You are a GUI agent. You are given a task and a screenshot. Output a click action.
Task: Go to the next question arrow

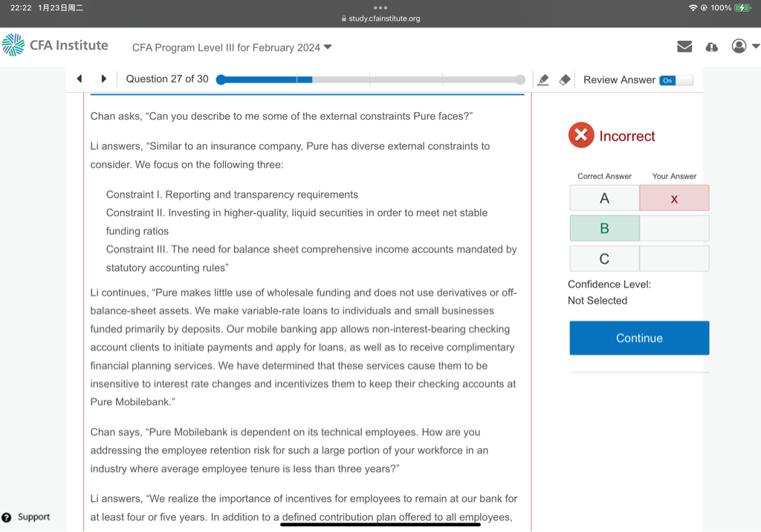pos(103,79)
